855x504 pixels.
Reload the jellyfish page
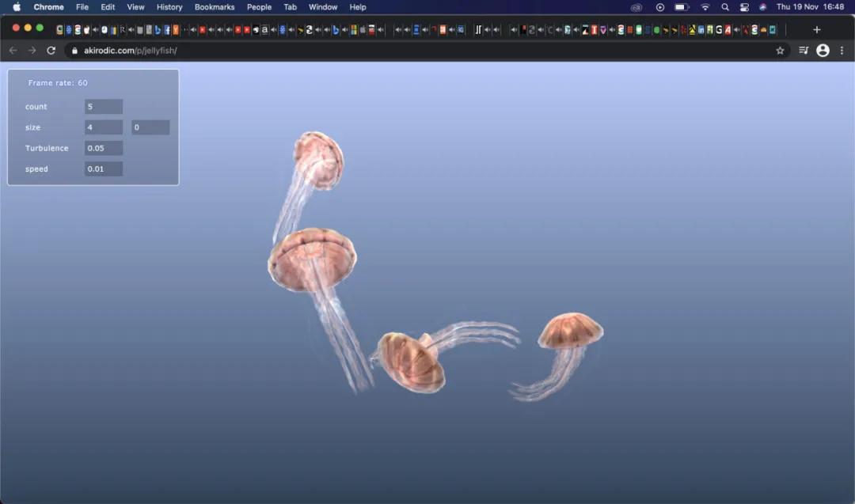[51, 50]
